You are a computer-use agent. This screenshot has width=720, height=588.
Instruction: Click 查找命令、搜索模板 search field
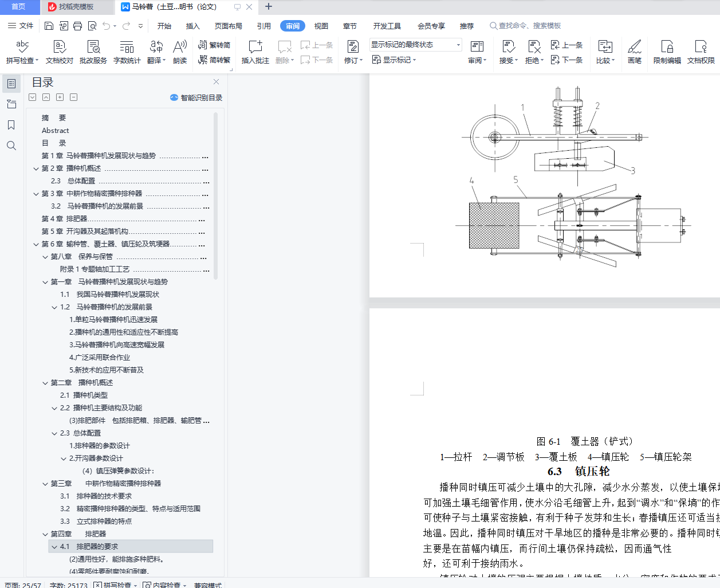click(x=526, y=26)
